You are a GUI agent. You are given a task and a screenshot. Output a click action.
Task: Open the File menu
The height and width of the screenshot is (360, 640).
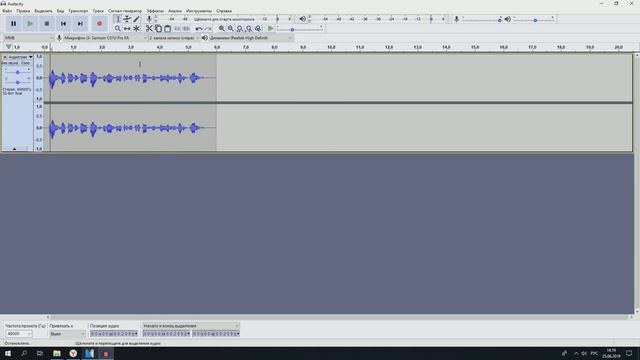(7, 11)
